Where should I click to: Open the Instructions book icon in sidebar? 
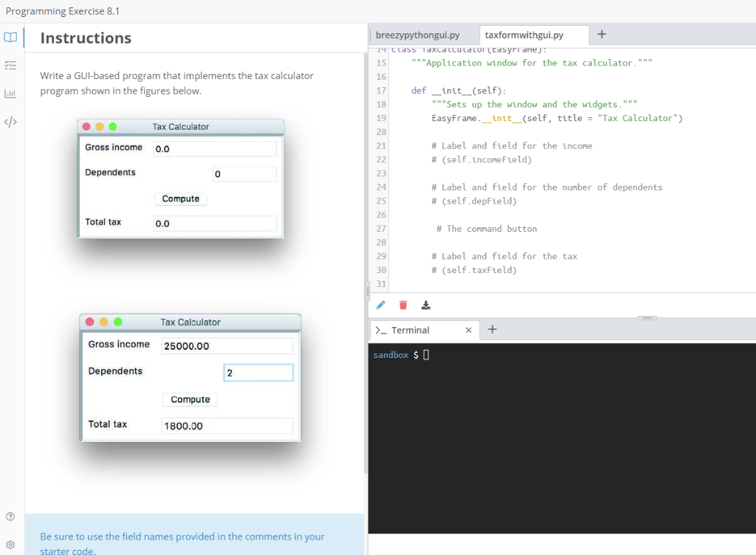point(10,37)
